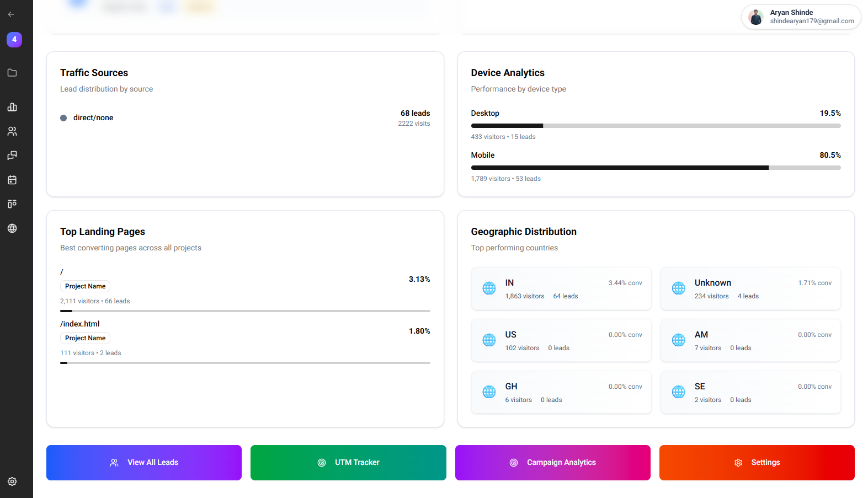The height and width of the screenshot is (498, 868).
Task: Open the users icon in sidebar
Action: 12,131
